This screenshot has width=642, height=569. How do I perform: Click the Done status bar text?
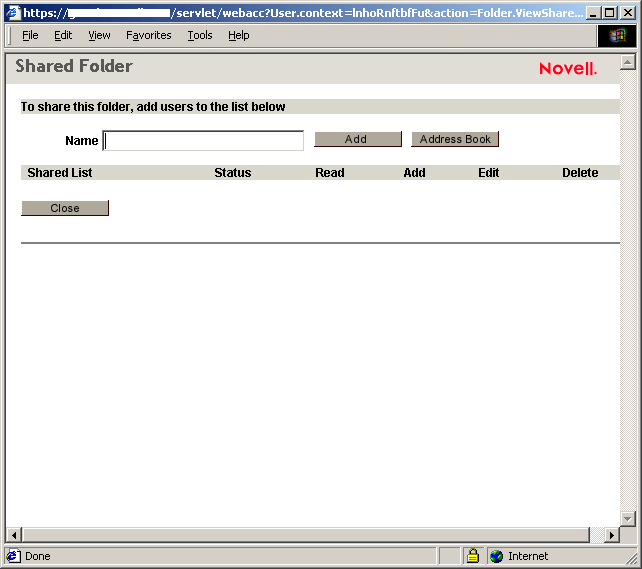pos(38,556)
